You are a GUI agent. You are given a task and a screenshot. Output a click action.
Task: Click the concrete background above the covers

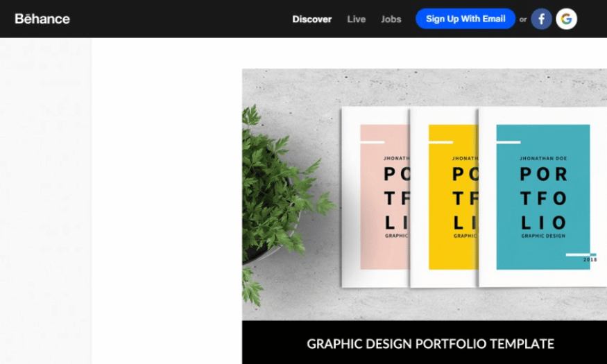click(x=425, y=87)
